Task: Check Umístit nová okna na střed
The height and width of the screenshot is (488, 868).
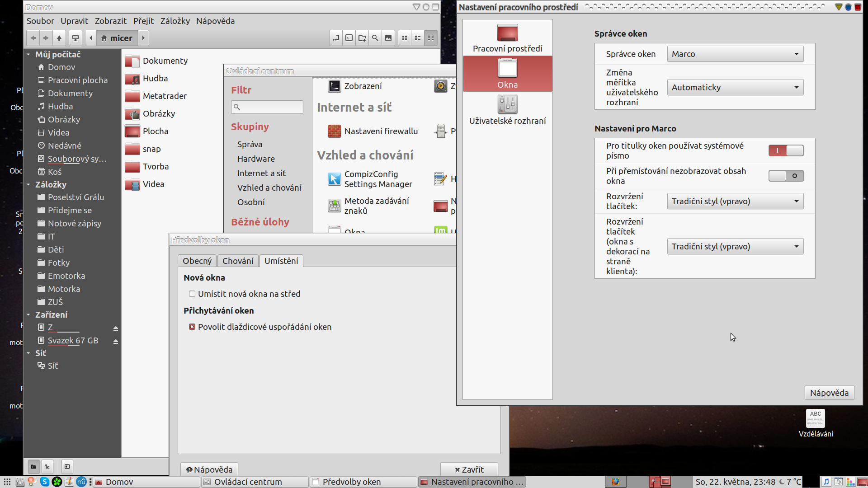Action: 192,294
